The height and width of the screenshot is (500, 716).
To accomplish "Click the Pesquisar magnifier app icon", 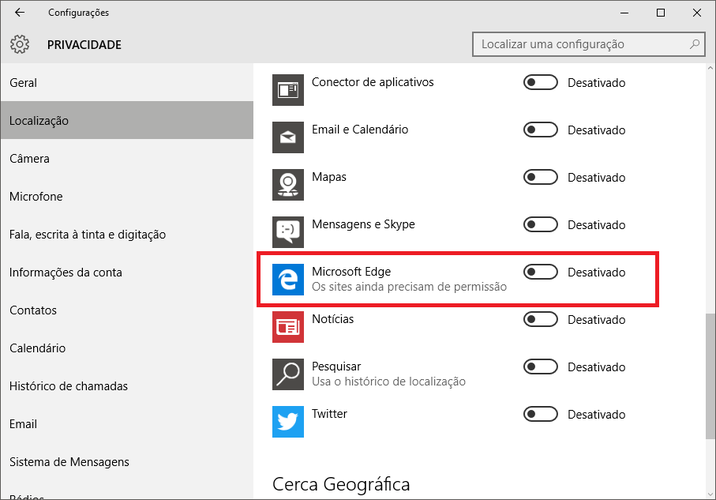I will tap(288, 374).
